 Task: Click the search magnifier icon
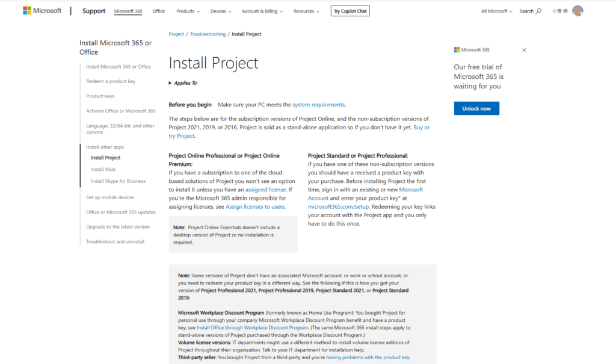point(538,11)
